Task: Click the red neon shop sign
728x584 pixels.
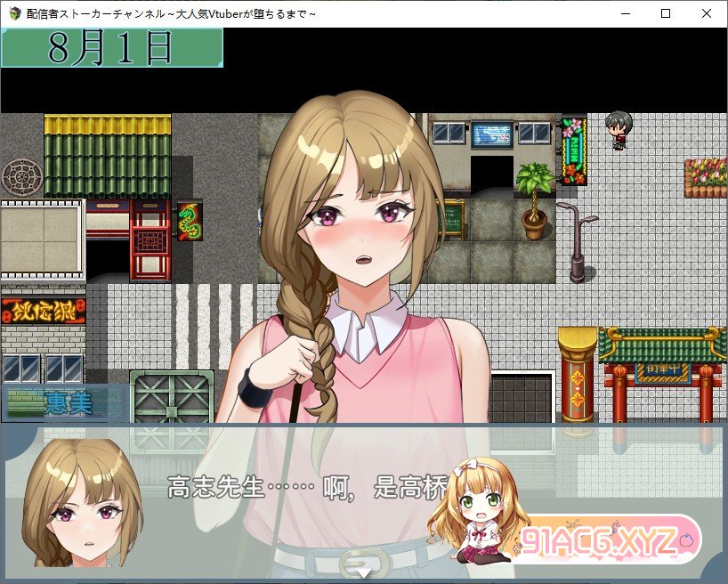Action: 43,310
